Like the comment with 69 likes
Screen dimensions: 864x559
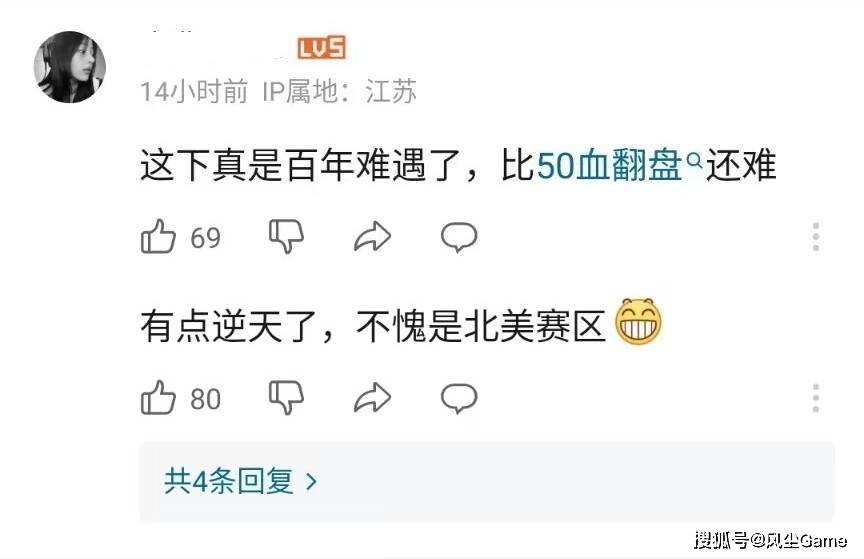click(x=158, y=236)
